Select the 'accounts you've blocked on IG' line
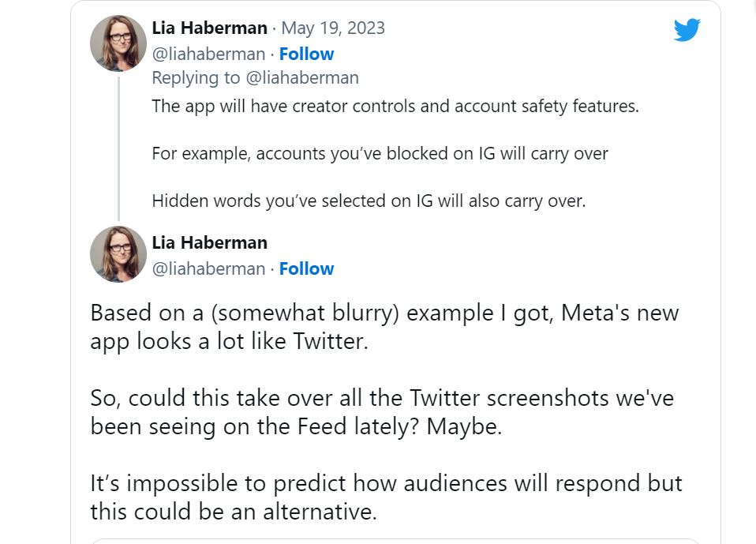Viewport: 756px width, 544px height. pyautogui.click(x=380, y=153)
